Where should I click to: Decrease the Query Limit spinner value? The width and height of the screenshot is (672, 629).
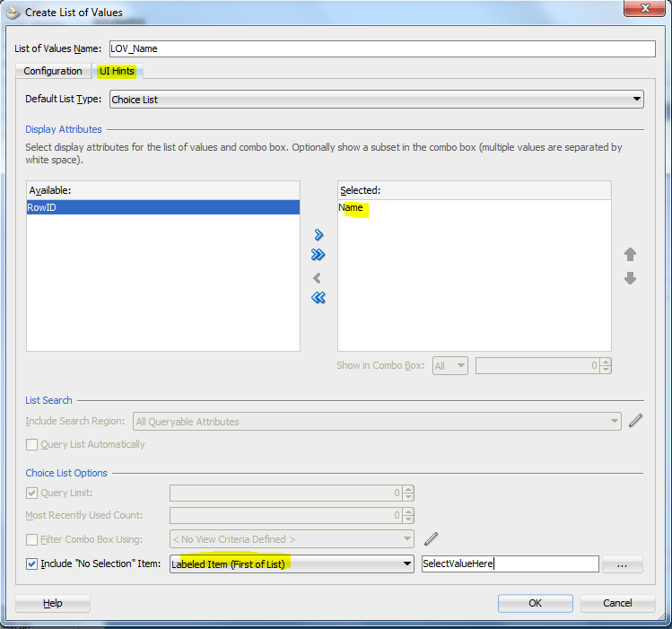[x=408, y=496]
